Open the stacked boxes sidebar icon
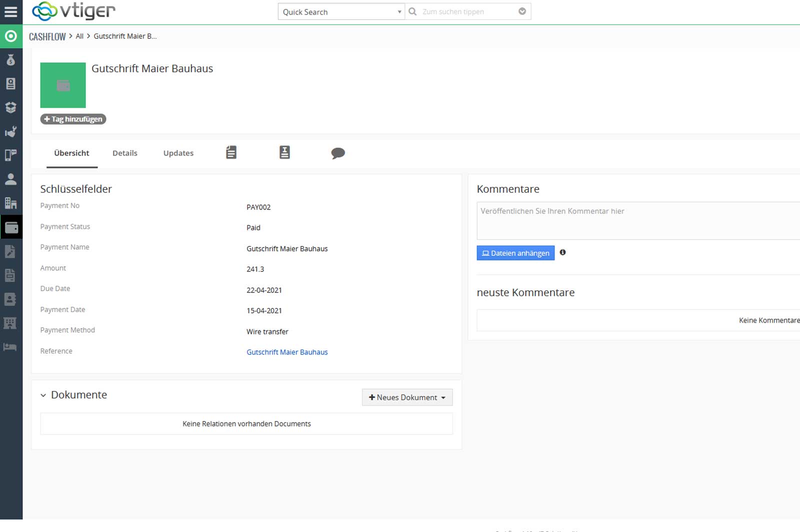The width and height of the screenshot is (800, 532). click(10, 107)
